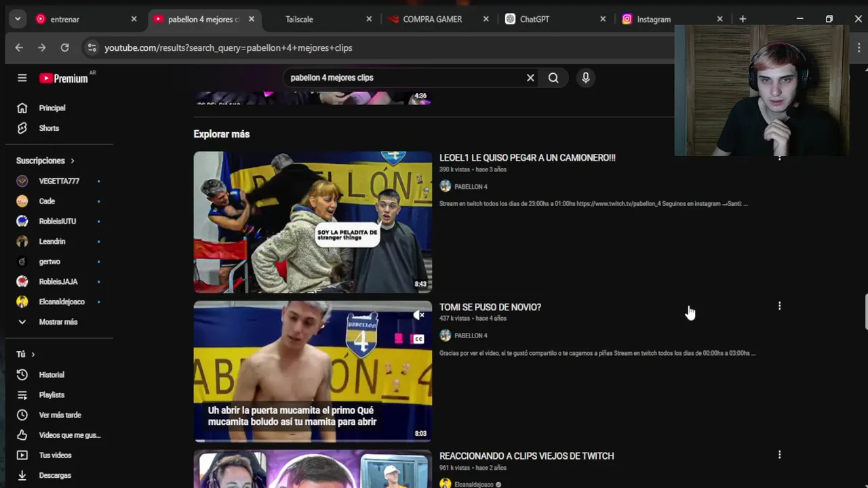Open VEGETTA777 subscription channel
Viewport: 868px width, 488px height.
coord(59,181)
